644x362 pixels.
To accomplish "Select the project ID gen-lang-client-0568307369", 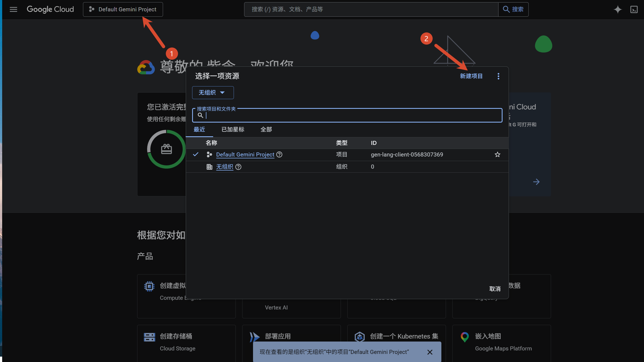I will coord(407,155).
